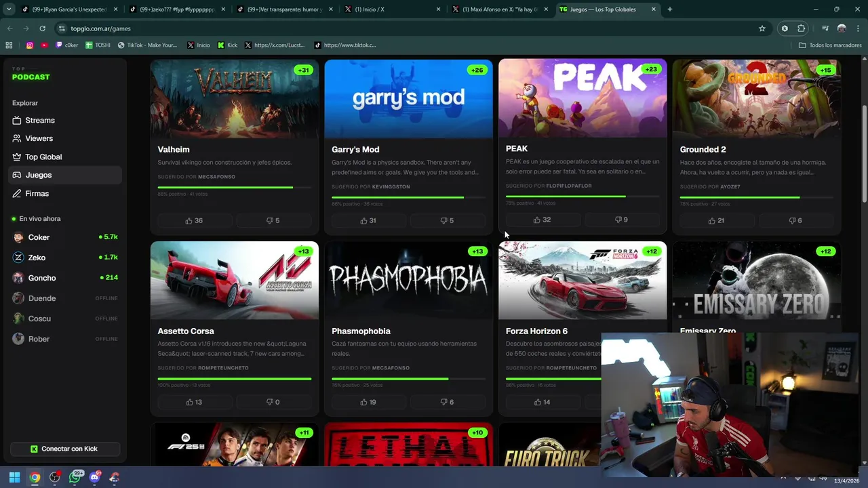Click the Phasmophobia vote progress bar

coord(408,378)
